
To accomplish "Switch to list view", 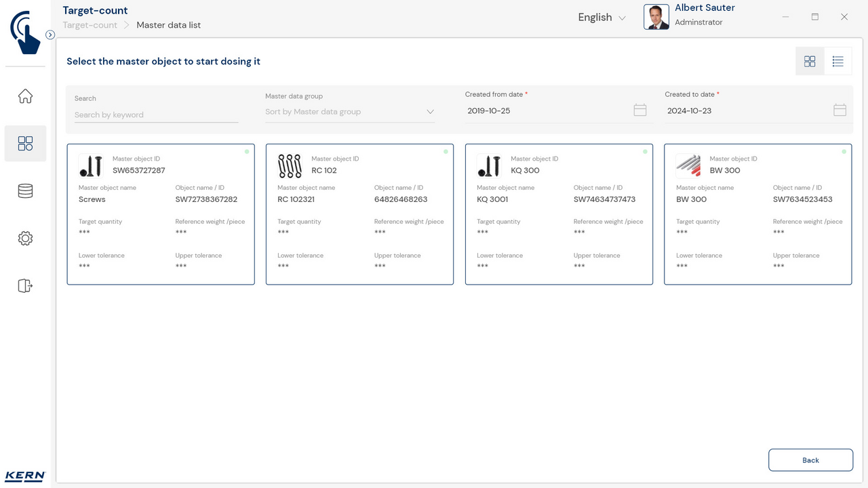I will (x=837, y=62).
